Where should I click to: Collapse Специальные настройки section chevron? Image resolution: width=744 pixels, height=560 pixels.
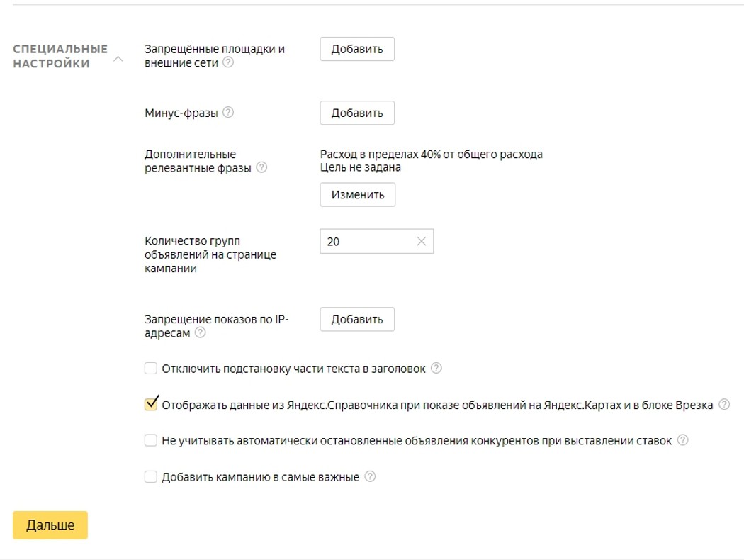pyautogui.click(x=118, y=59)
